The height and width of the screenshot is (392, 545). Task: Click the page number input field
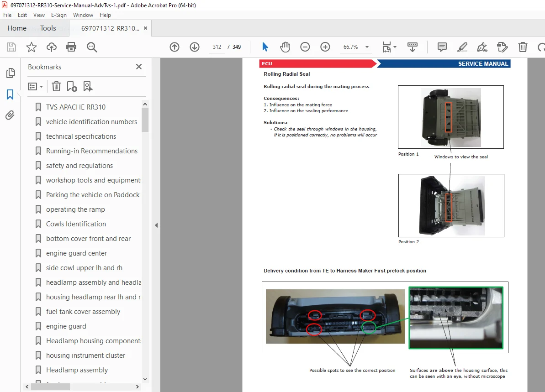[x=217, y=47]
